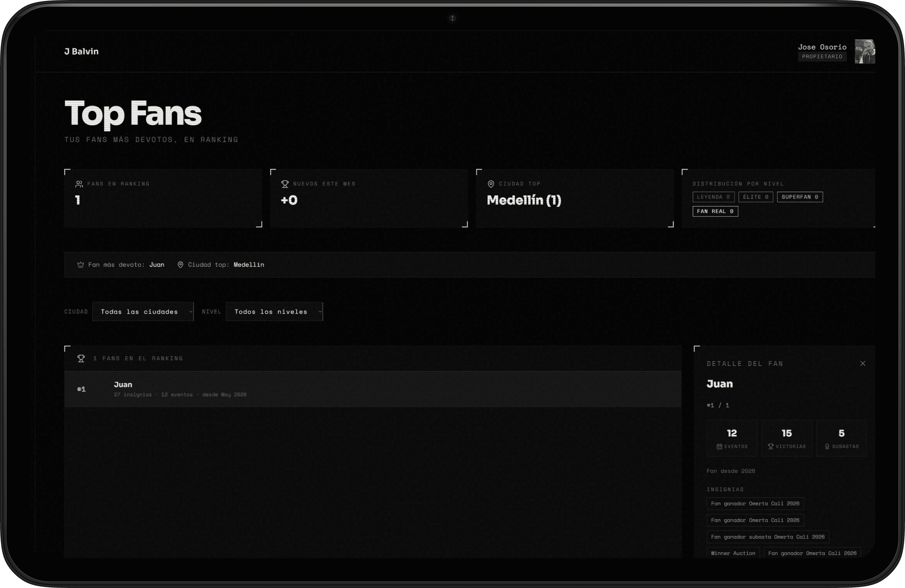Click Juan's name in the fan detail panel
Viewport: 905px width, 588px height.
[x=720, y=384]
